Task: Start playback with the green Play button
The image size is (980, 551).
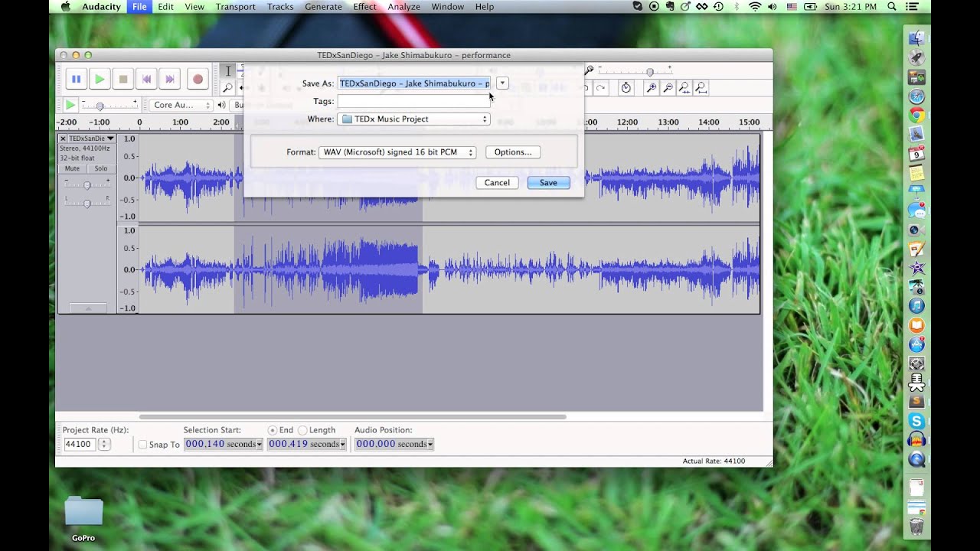Action: click(100, 79)
